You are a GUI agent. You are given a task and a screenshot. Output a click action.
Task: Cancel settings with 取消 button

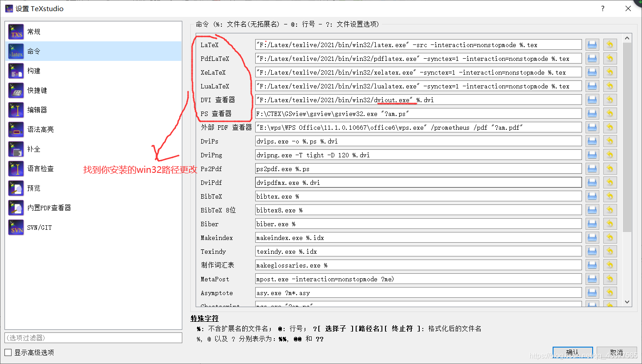617,352
